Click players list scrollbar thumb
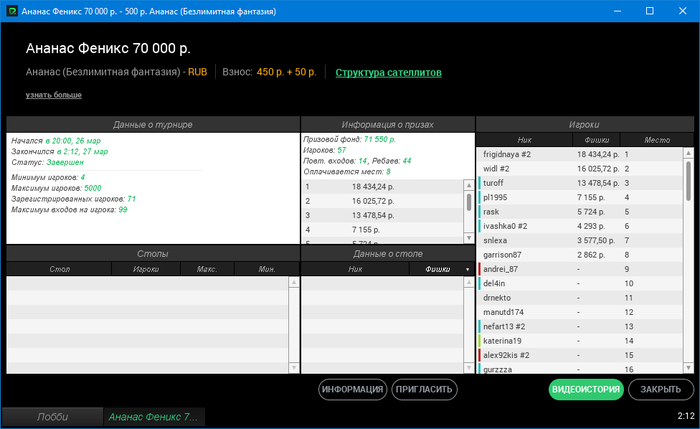Image resolution: width=700 pixels, height=429 pixels. click(688, 181)
